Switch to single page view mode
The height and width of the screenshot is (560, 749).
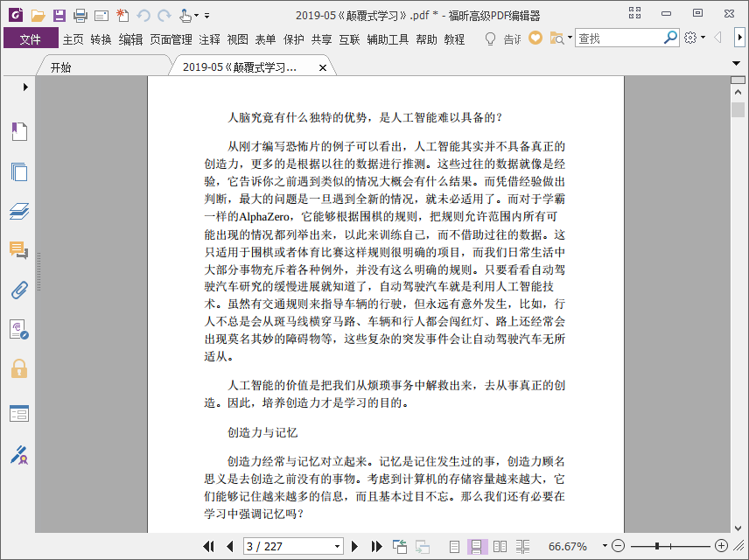point(454,546)
